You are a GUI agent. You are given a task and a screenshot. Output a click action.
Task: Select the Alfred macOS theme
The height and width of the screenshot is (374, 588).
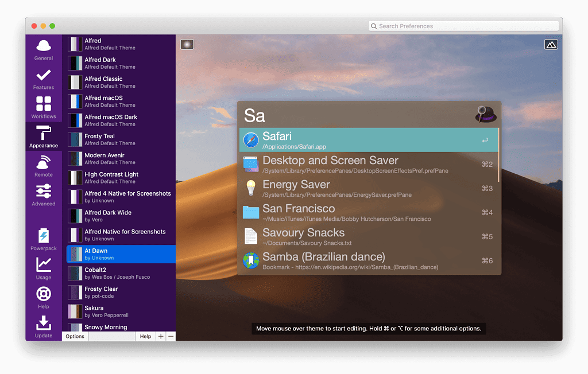click(x=121, y=102)
